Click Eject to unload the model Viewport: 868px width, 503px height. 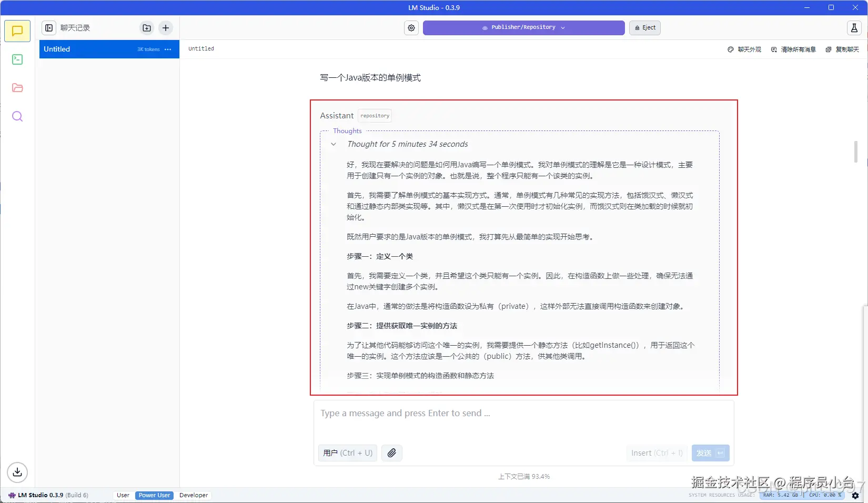[644, 28]
